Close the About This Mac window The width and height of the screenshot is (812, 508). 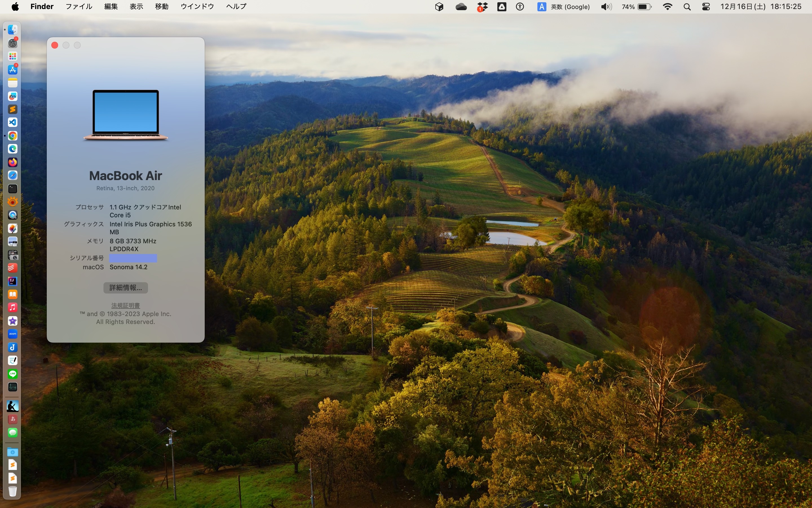pyautogui.click(x=55, y=45)
